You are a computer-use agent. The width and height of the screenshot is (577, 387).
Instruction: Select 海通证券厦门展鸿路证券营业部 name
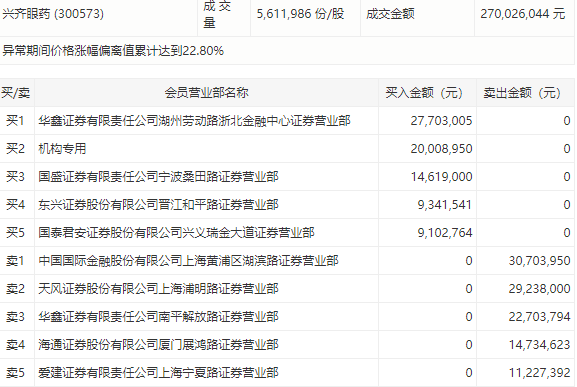tap(158, 345)
